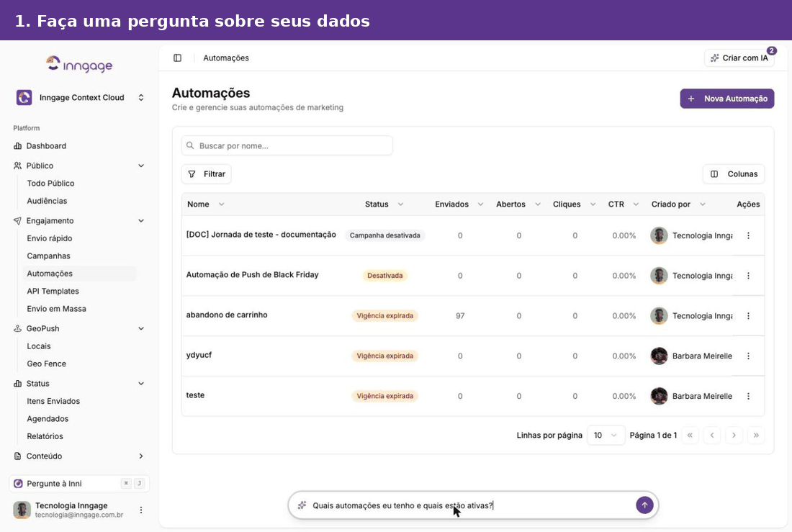Click the Vigência expirada badge for teste

point(385,396)
